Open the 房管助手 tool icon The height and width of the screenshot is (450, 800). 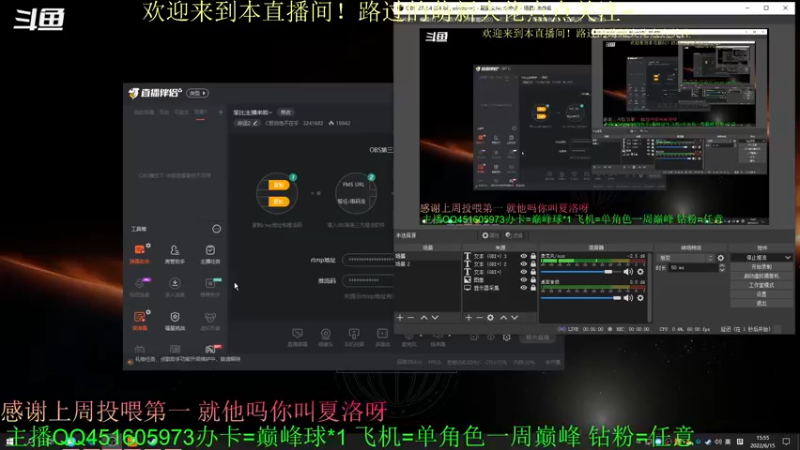click(174, 253)
